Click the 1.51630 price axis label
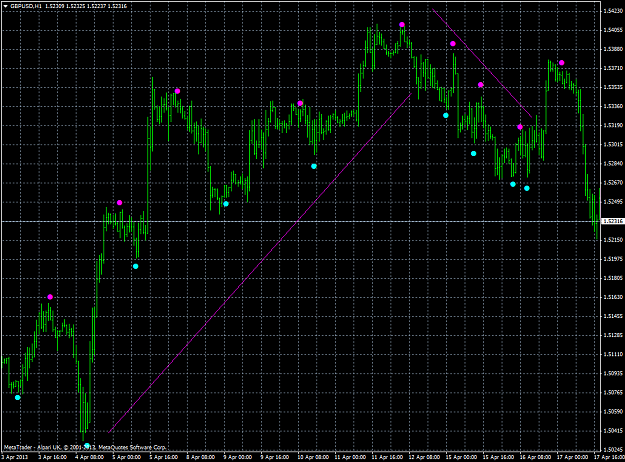625x462 pixels. point(613,297)
